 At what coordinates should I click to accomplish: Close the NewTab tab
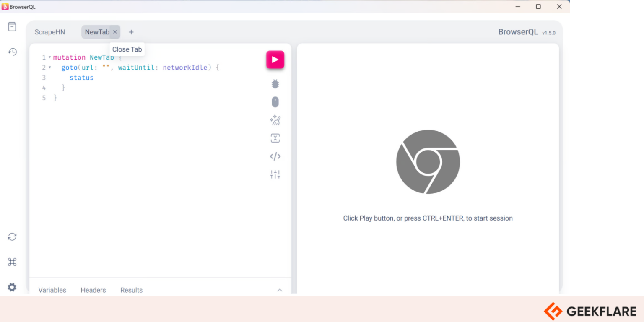click(115, 32)
